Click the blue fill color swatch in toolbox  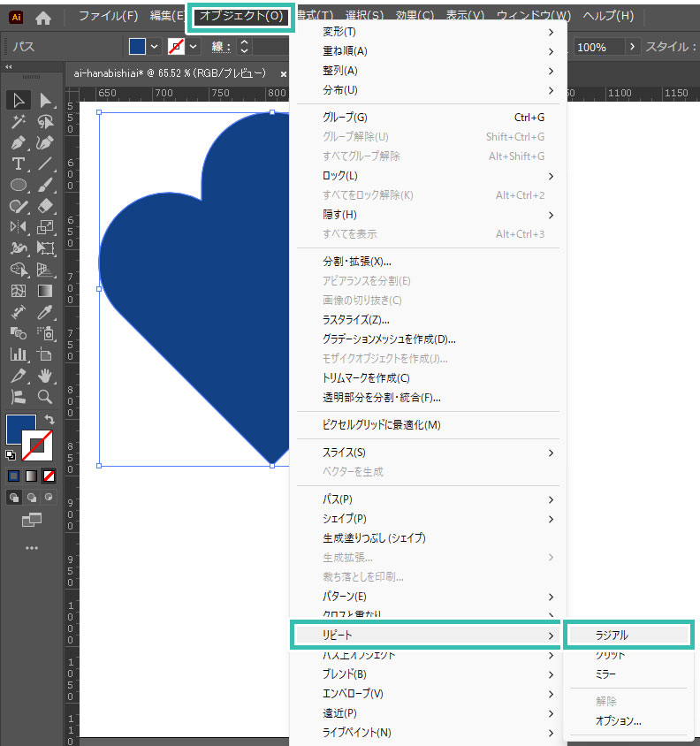(21, 430)
